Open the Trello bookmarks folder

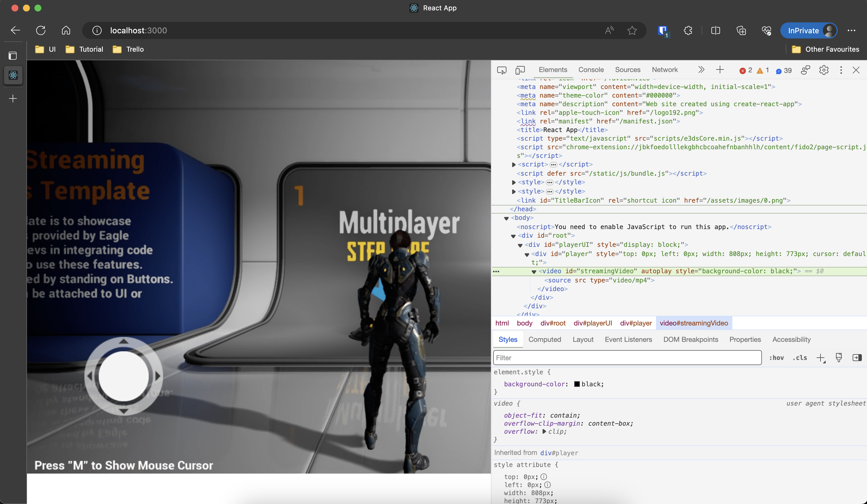tap(128, 49)
